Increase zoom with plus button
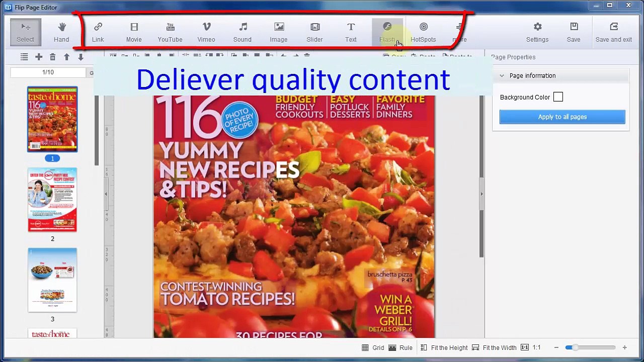644x362 pixels. pos(624,347)
